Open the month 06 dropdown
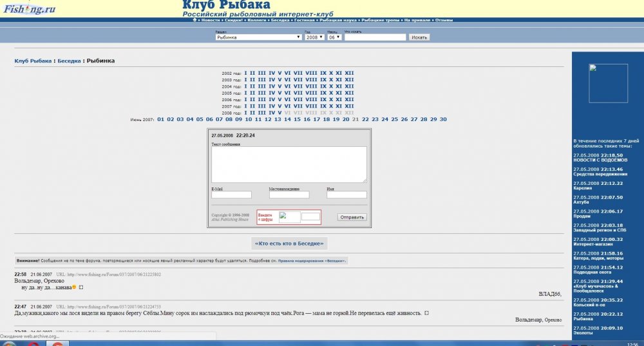 click(x=335, y=37)
